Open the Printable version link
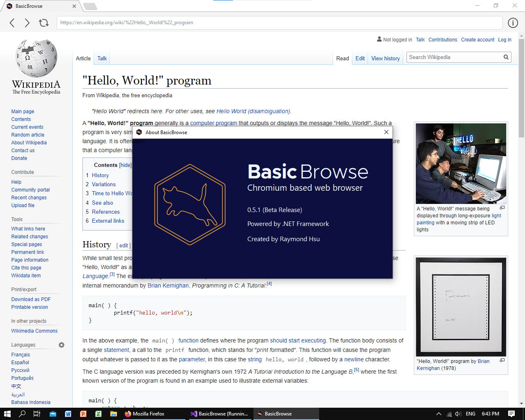525x420 pixels. (30, 307)
